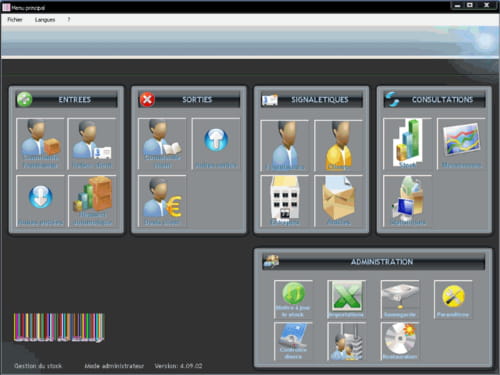Click the green stock update icon
The height and width of the screenshot is (375, 500).
pos(293,299)
